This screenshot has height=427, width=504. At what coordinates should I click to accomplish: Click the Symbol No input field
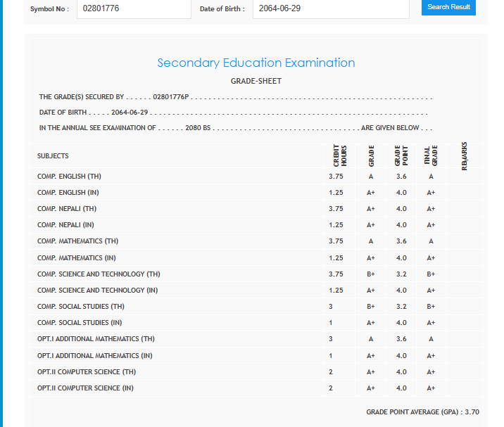coord(133,8)
